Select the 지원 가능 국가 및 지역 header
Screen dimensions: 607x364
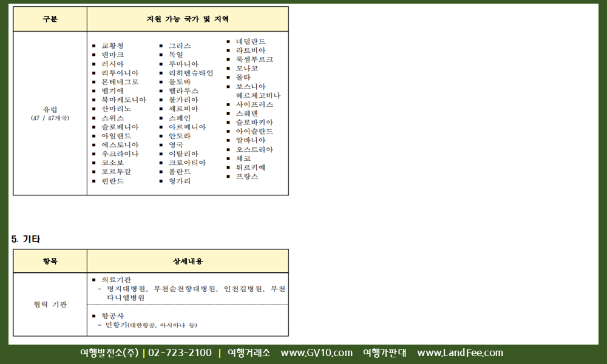pyautogui.click(x=188, y=19)
